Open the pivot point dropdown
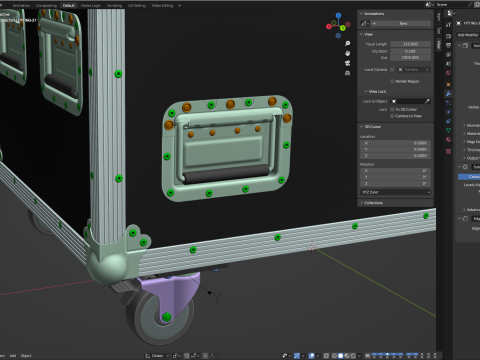This screenshot has width=480, height=360. pos(177,356)
